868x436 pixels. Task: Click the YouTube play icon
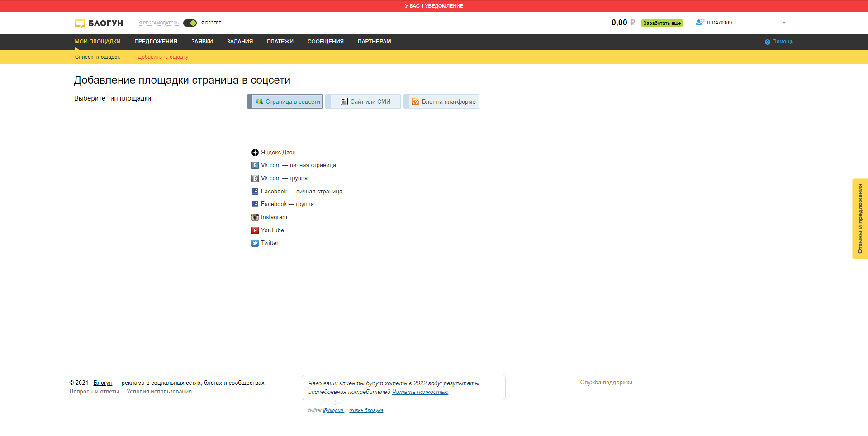pyautogui.click(x=255, y=230)
